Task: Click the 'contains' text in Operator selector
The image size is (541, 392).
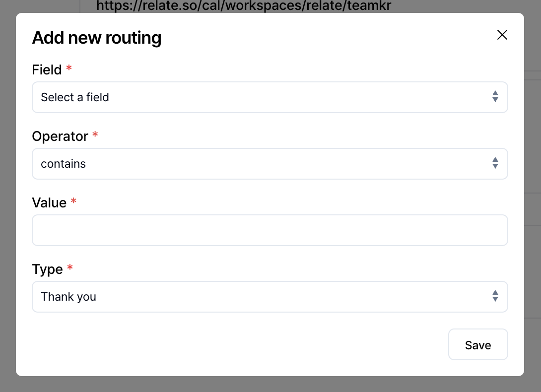Action: (x=63, y=163)
